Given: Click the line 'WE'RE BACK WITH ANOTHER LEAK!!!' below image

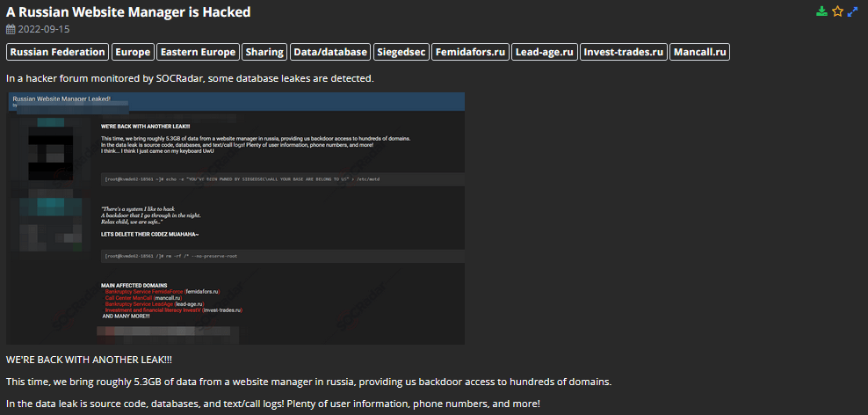Looking at the screenshot, I should (89, 360).
